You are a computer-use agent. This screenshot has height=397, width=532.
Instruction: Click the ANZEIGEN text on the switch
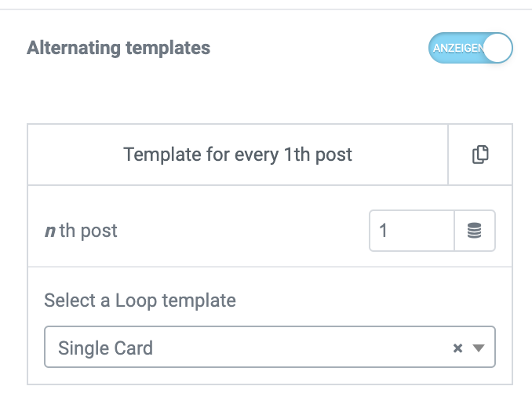tap(459, 49)
